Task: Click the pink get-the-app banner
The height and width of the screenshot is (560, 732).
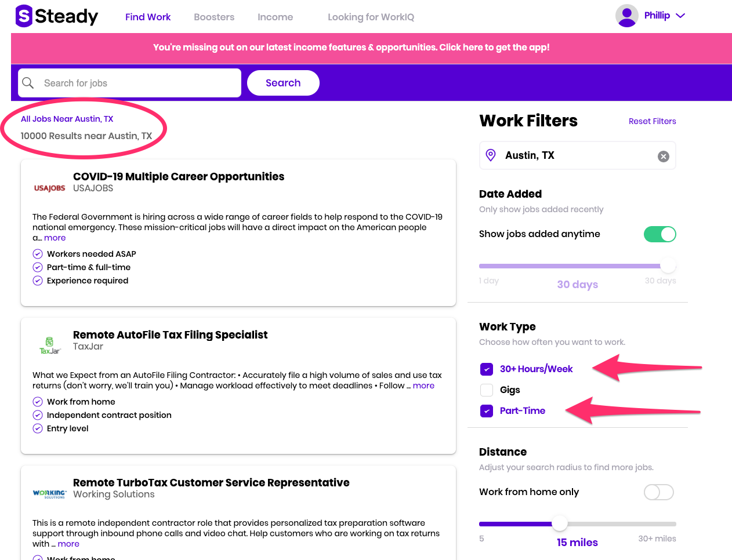Action: [371, 48]
